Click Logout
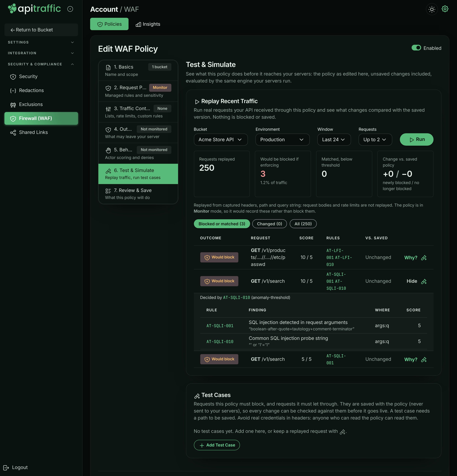Viewport: 457px width, 476px height. point(16,467)
